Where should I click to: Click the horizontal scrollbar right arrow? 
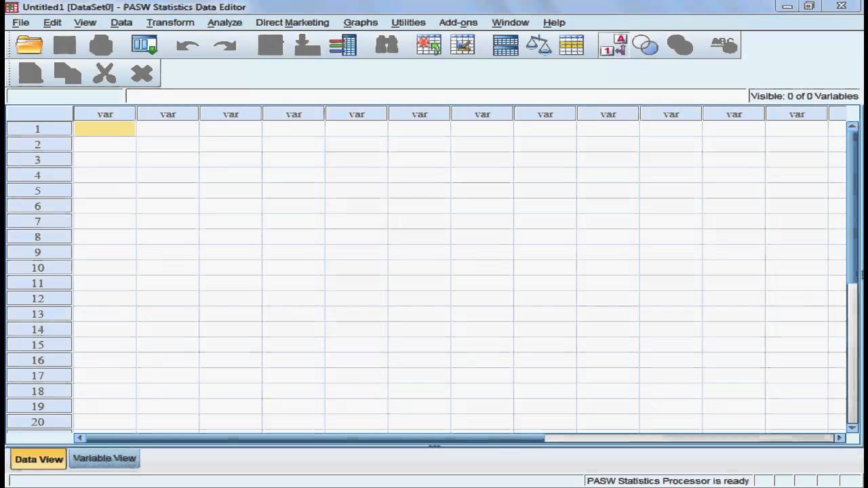[x=839, y=438]
